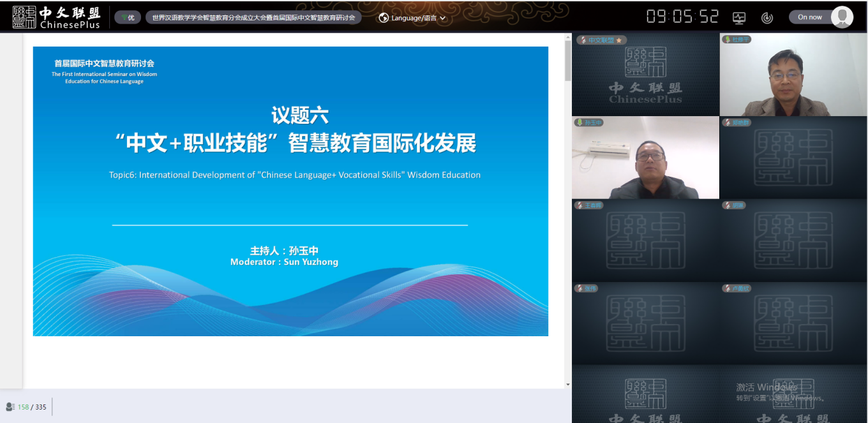The height and width of the screenshot is (423, 868).
Task: Click the star icon next to 中文联盟
Action: (x=618, y=40)
